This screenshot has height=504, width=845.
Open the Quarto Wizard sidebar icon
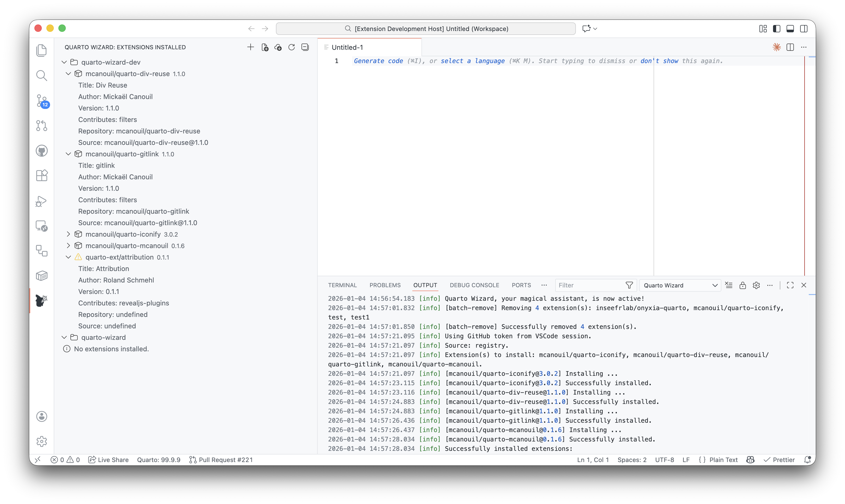click(41, 300)
